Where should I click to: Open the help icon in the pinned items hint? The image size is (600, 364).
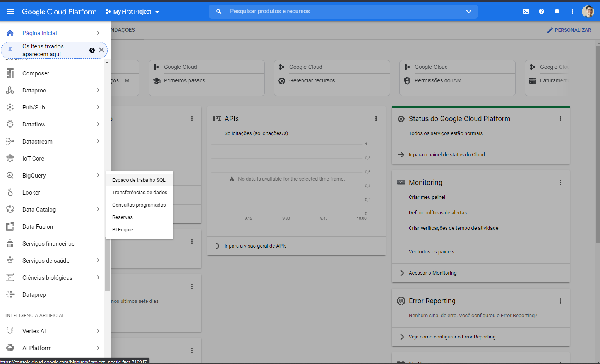click(x=92, y=50)
